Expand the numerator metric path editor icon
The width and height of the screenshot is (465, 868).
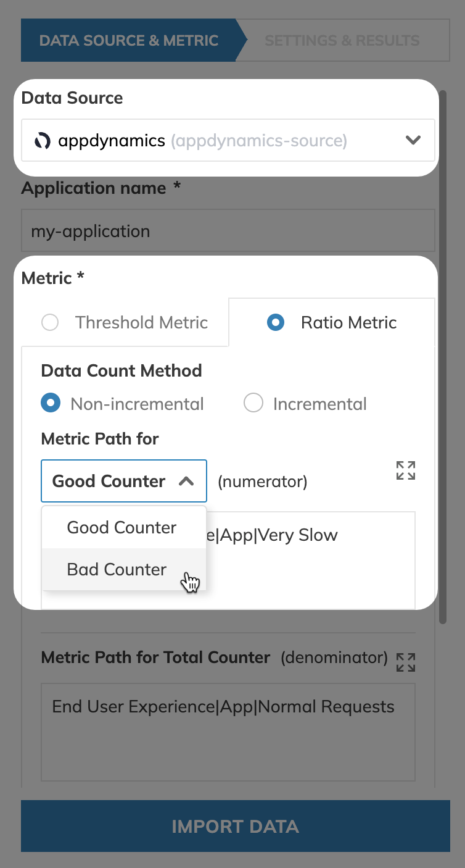pos(406,470)
